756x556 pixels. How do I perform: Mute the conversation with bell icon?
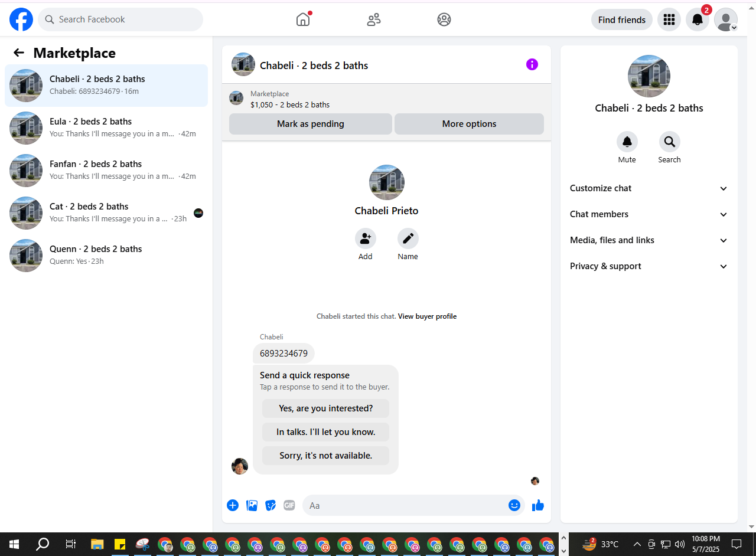point(627,142)
